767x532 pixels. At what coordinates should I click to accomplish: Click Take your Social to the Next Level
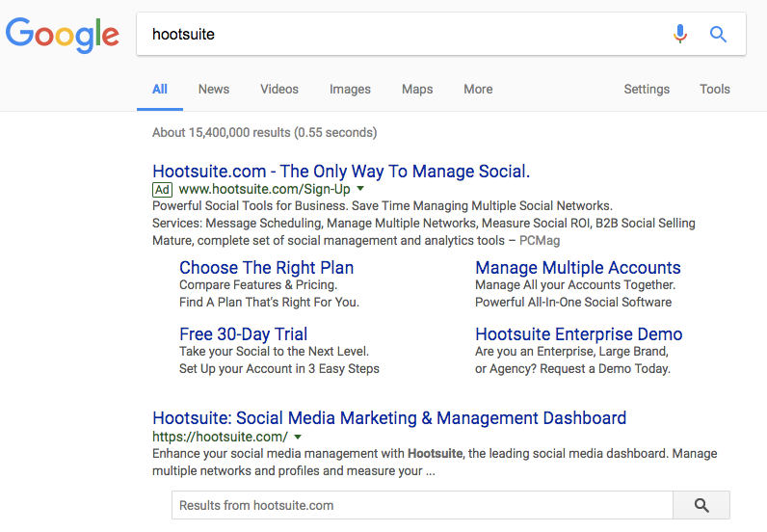[x=274, y=352]
